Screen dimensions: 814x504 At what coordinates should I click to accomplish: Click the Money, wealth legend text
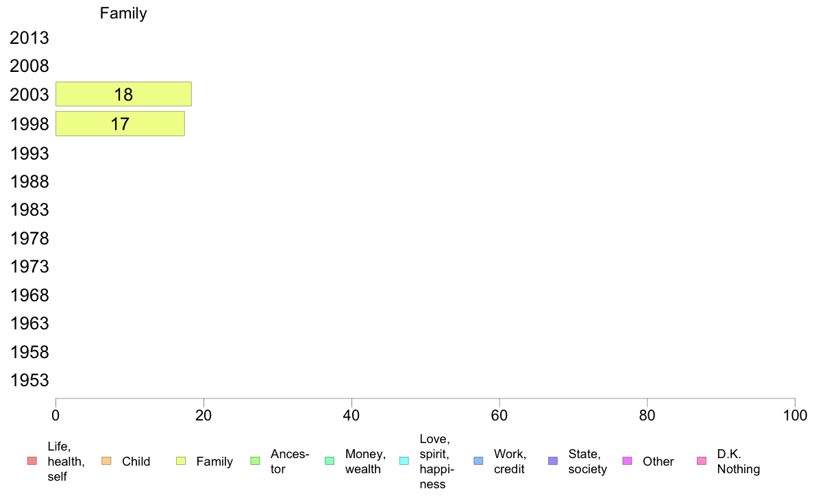tap(365, 462)
